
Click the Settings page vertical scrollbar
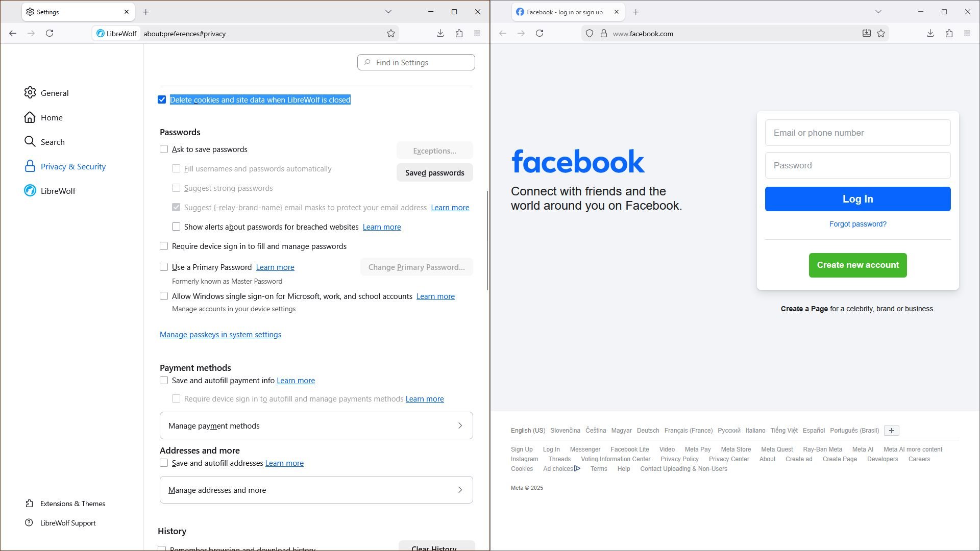coord(487,240)
